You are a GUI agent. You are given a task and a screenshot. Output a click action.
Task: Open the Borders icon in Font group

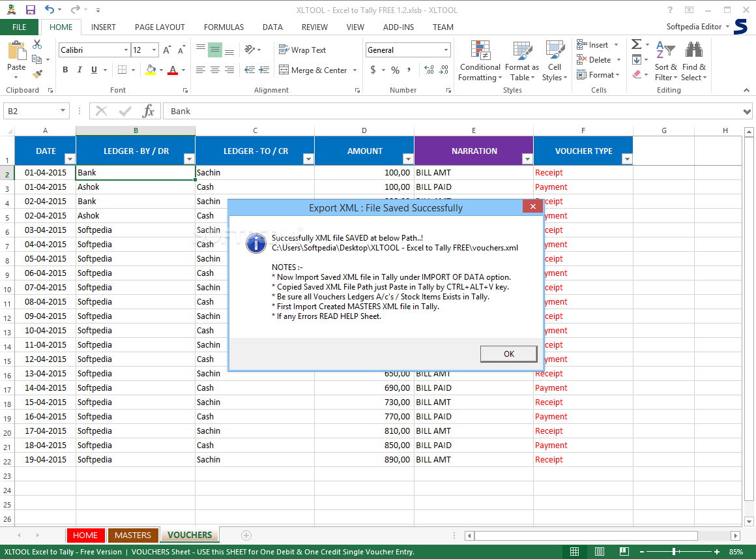123,70
